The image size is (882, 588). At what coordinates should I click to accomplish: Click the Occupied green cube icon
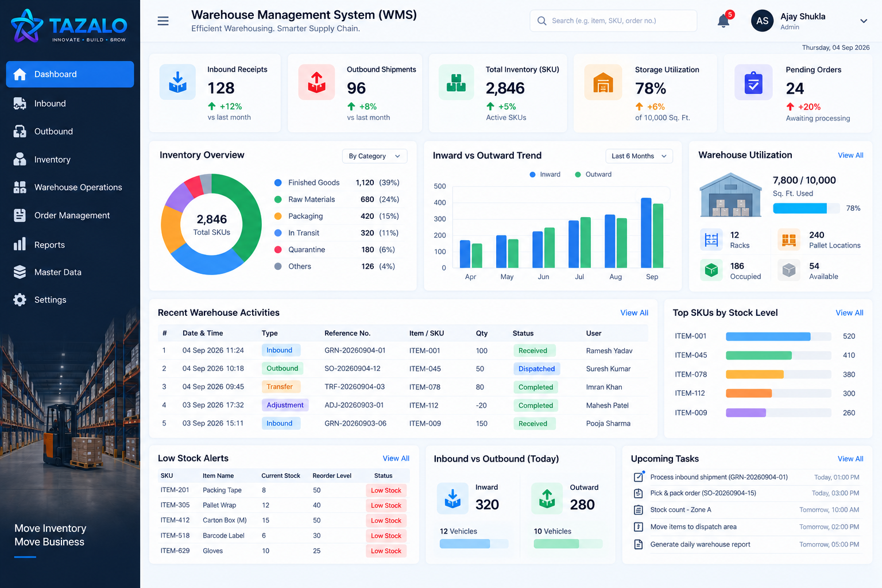[x=711, y=270]
